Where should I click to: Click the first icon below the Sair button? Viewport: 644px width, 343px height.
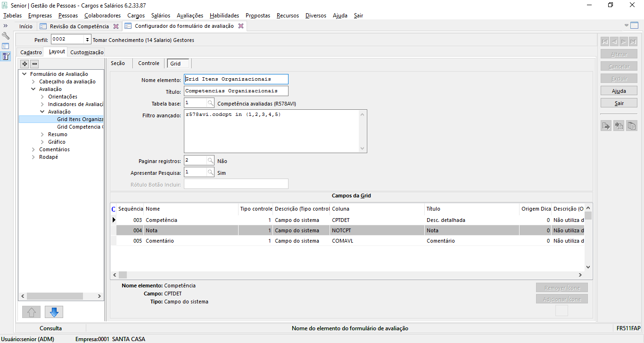(x=606, y=125)
